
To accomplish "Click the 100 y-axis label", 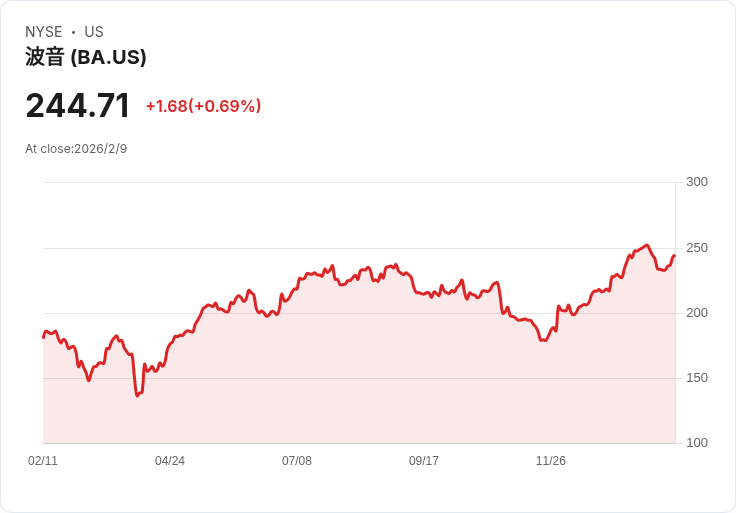I will (697, 443).
